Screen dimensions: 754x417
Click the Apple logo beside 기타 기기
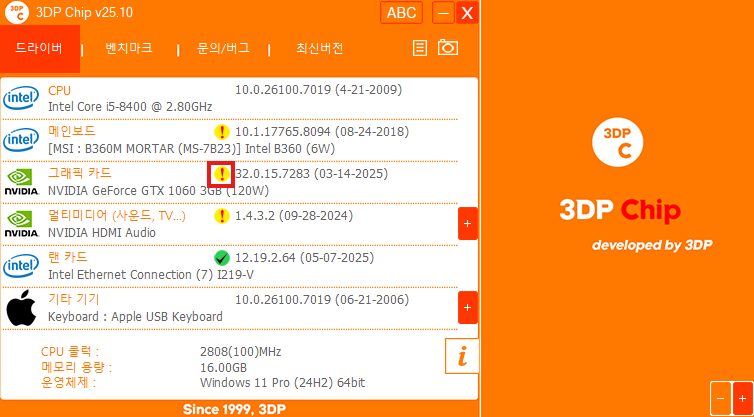(21, 308)
